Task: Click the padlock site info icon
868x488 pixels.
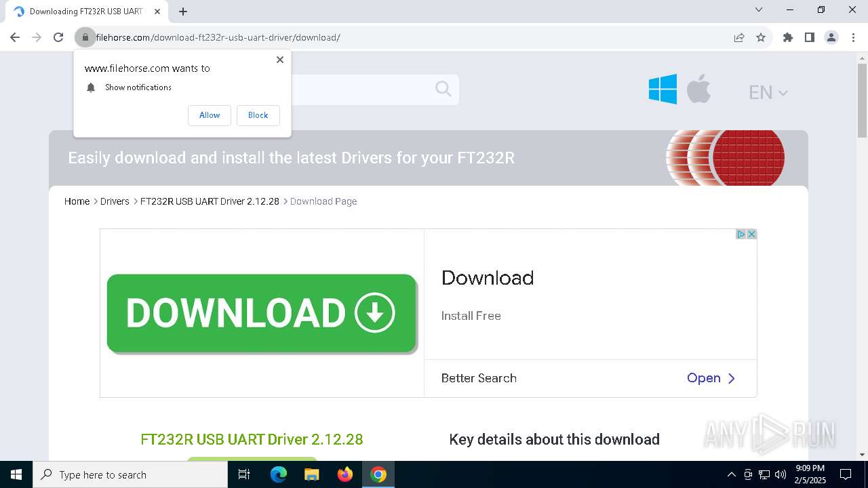Action: [x=85, y=37]
